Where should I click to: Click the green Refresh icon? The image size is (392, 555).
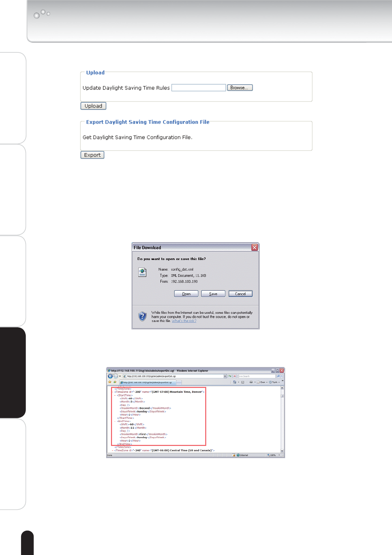coord(230,376)
